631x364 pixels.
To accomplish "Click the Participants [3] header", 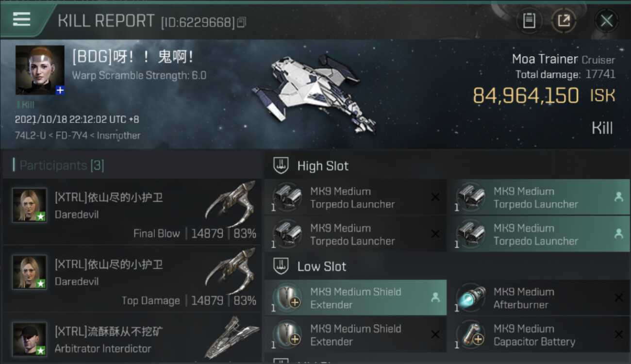I will (x=62, y=165).
